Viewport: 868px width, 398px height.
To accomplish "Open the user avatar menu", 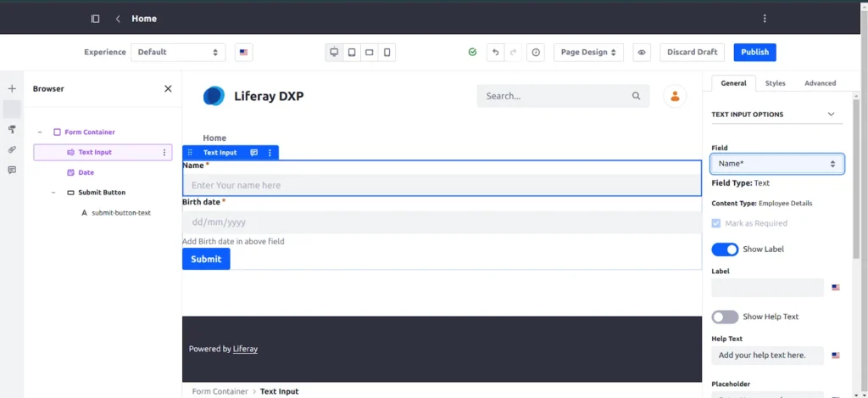I will click(675, 96).
